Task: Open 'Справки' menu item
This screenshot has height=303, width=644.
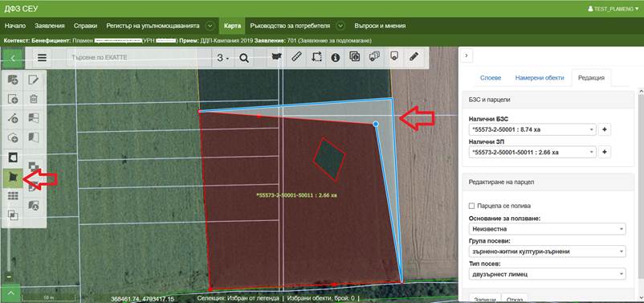Action: [x=85, y=26]
